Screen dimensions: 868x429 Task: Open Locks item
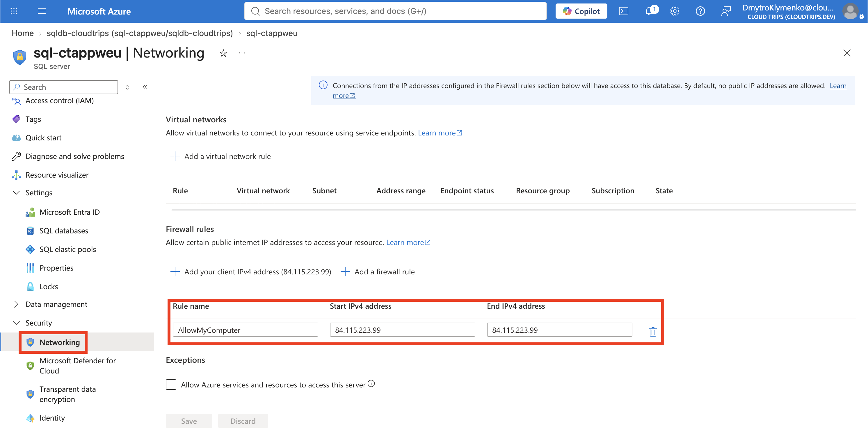point(49,286)
